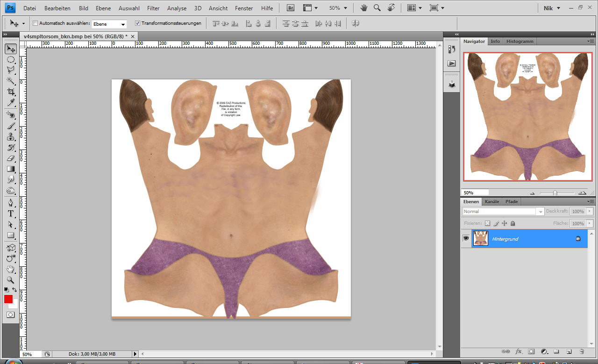The width and height of the screenshot is (598, 364).
Task: Select the Crop tool
Action: coord(10,92)
